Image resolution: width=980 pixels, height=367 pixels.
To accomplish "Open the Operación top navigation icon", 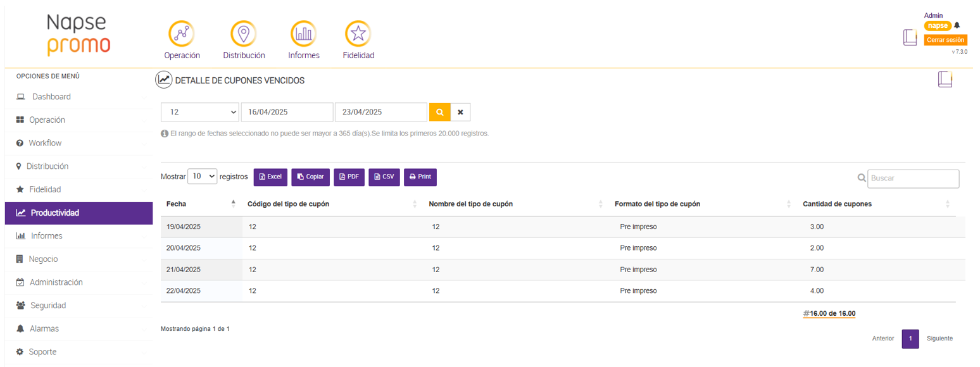I will 182,34.
